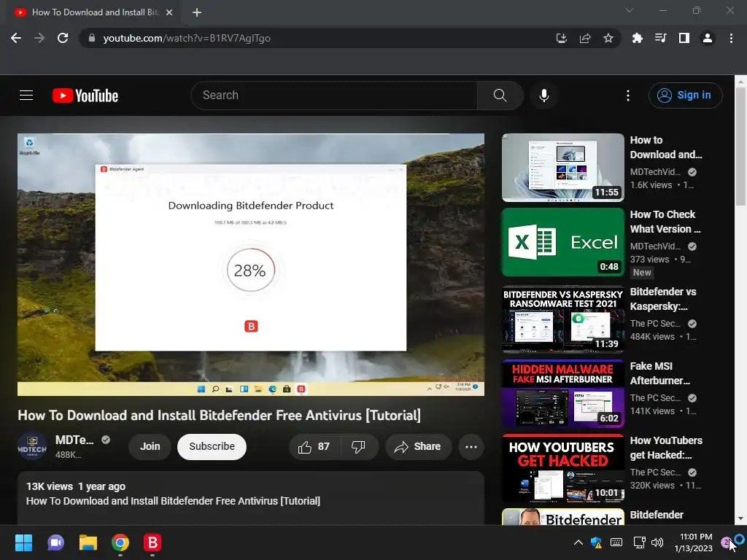Open the media control icon in Chrome

(660, 38)
